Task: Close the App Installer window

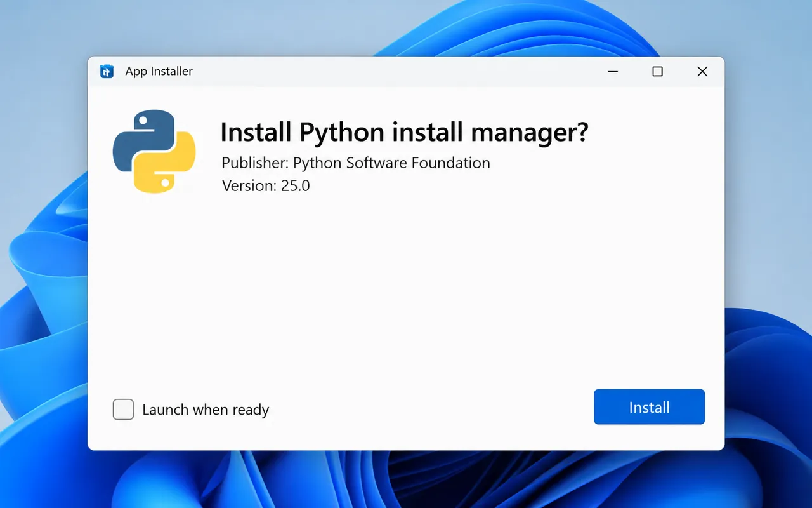Action: click(702, 72)
